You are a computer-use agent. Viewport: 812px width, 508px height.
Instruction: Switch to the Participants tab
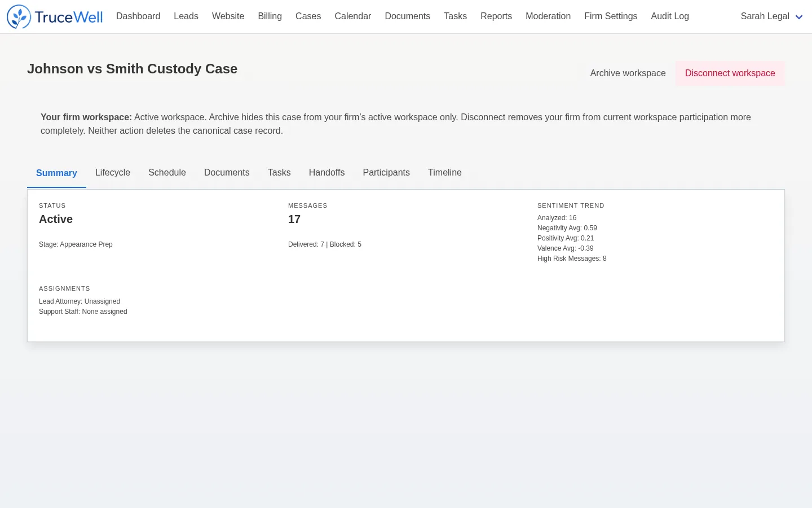[x=386, y=173]
